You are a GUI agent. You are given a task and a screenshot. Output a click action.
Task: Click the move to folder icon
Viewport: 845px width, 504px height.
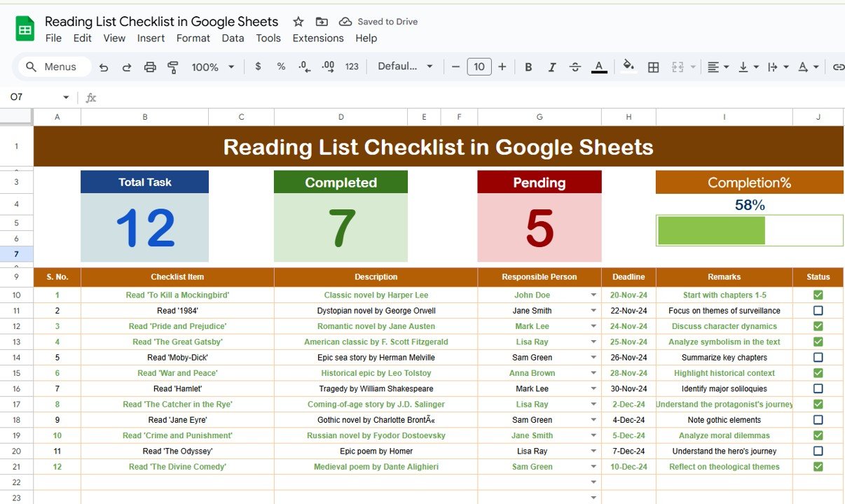coord(322,22)
